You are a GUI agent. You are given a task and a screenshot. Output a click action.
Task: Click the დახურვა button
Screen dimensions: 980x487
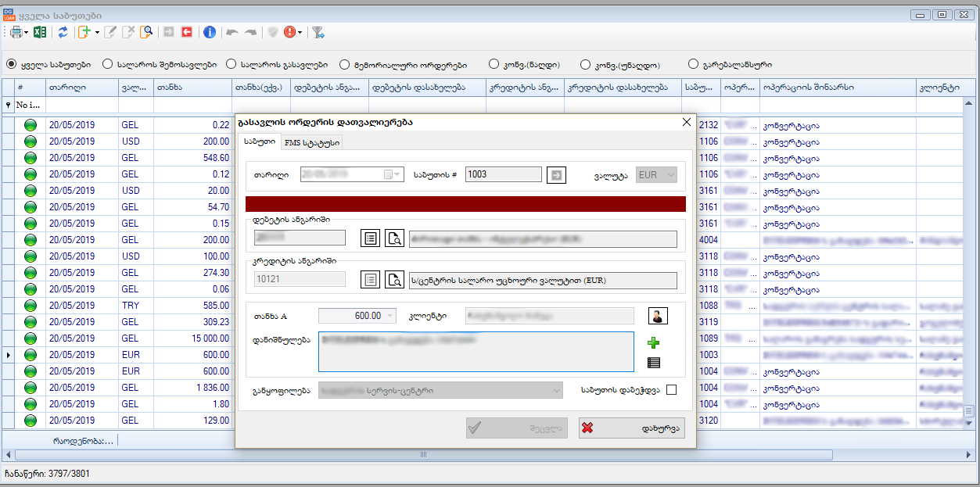[631, 428]
